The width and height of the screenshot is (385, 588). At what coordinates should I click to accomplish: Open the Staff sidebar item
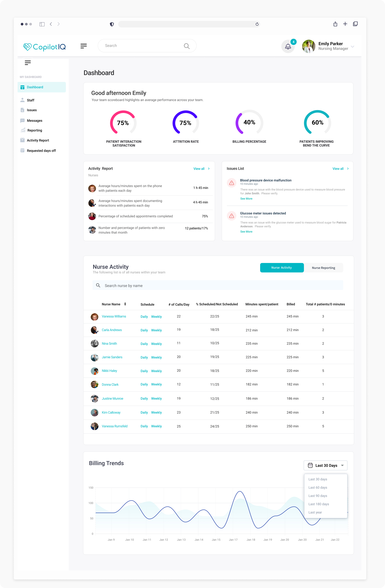click(x=31, y=100)
